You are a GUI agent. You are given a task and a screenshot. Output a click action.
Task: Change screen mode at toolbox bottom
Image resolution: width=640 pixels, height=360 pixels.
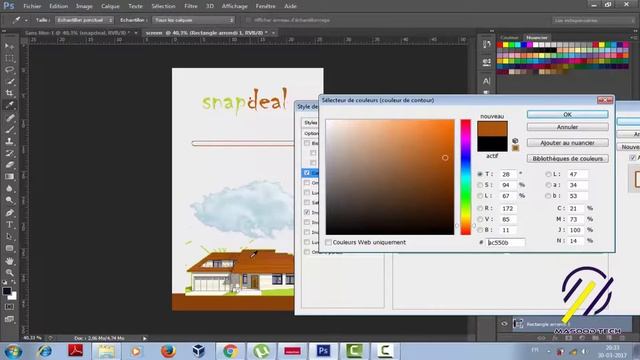9,319
